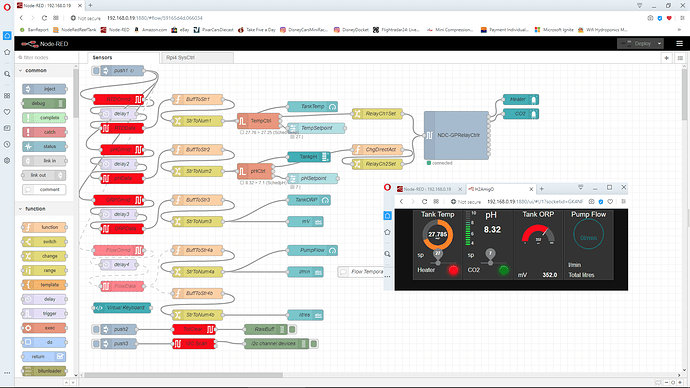Select the TankTemp gauge node
This screenshot has width=690, height=388.
pyautogui.click(x=312, y=106)
